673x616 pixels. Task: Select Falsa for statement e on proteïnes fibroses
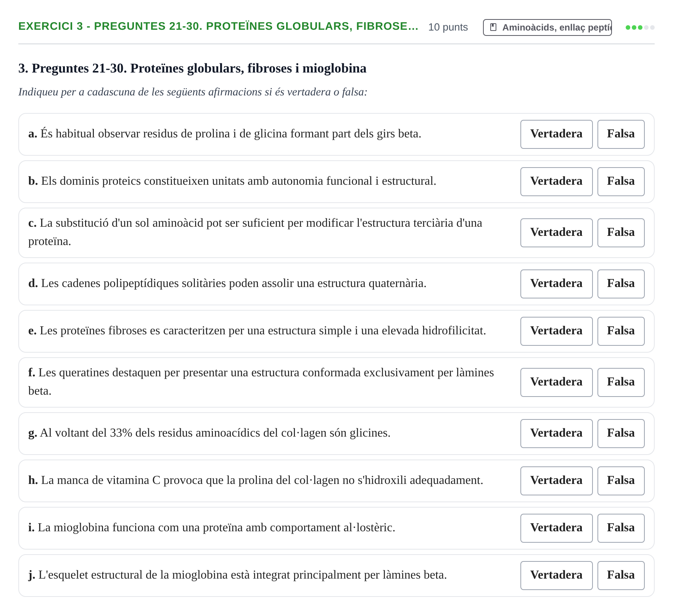pyautogui.click(x=621, y=331)
